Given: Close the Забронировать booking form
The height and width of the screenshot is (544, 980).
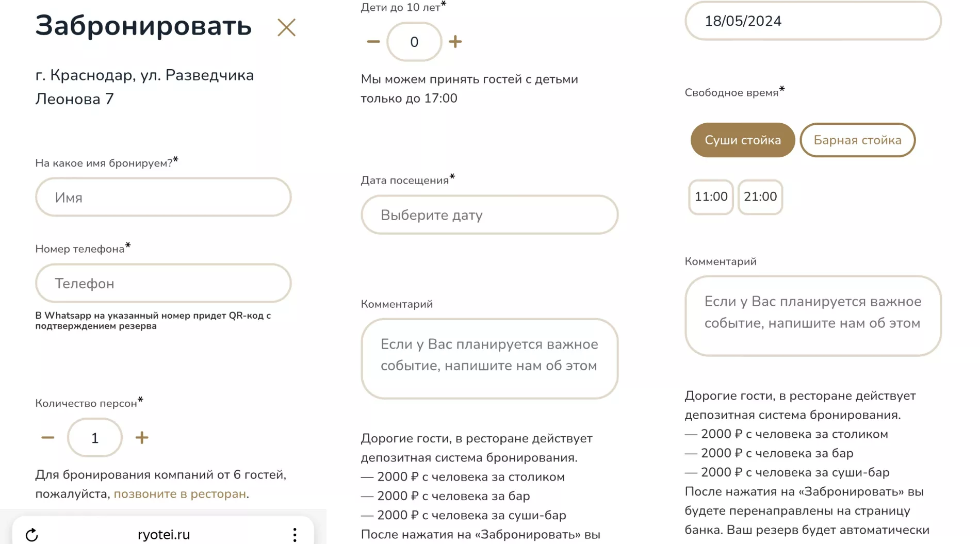Looking at the screenshot, I should click(x=286, y=27).
